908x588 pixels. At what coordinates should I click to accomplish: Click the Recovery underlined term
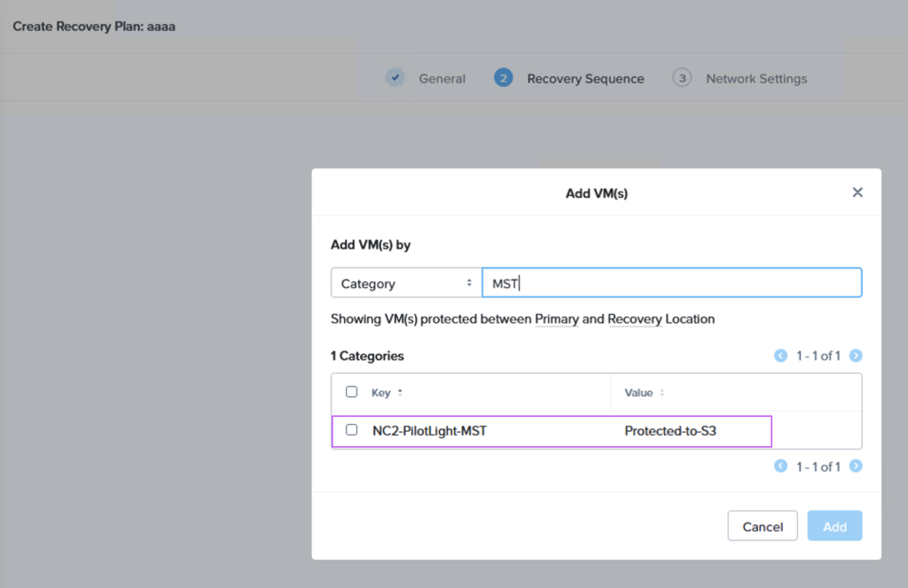pos(635,319)
